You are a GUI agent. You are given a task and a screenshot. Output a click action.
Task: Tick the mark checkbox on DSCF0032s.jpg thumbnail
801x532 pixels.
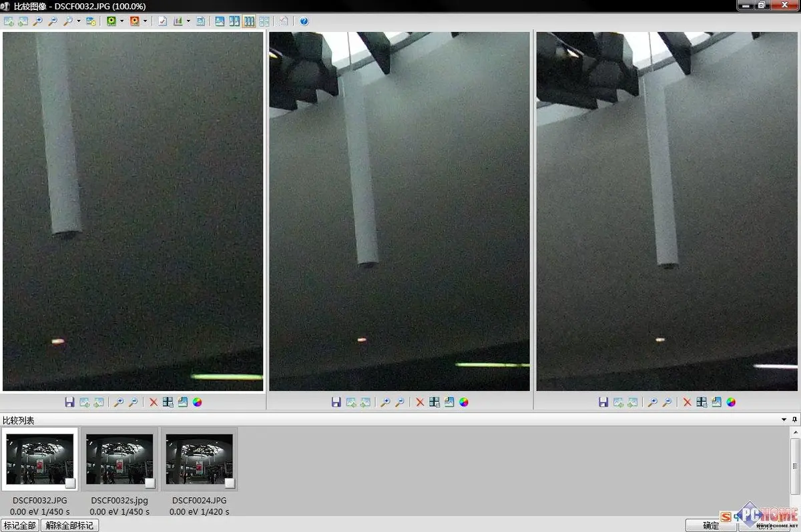150,483
